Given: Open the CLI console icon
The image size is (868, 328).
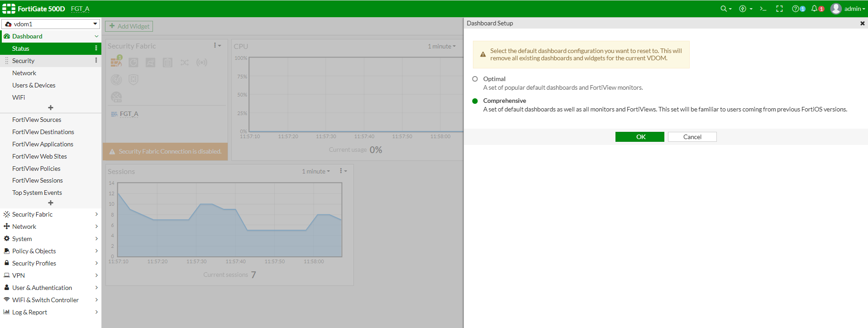Looking at the screenshot, I should (x=763, y=9).
